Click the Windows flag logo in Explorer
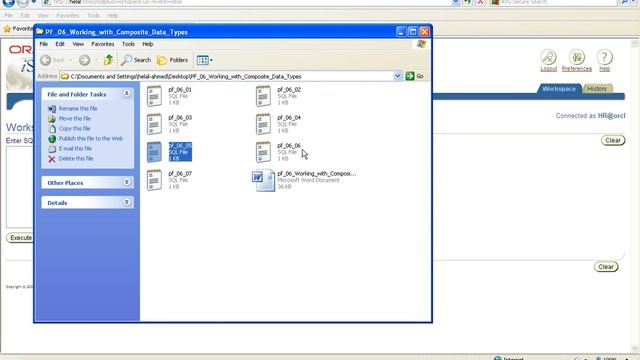This screenshot has height=360, width=640. coord(421,44)
